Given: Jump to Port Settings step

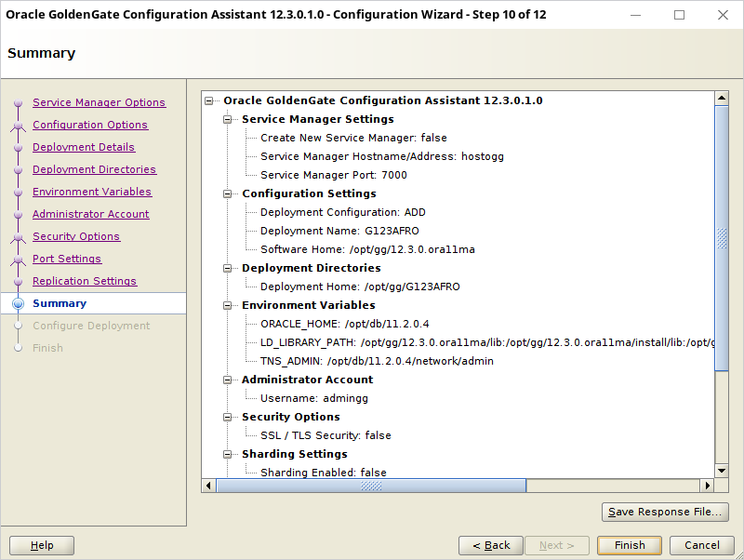Looking at the screenshot, I should click(x=67, y=259).
